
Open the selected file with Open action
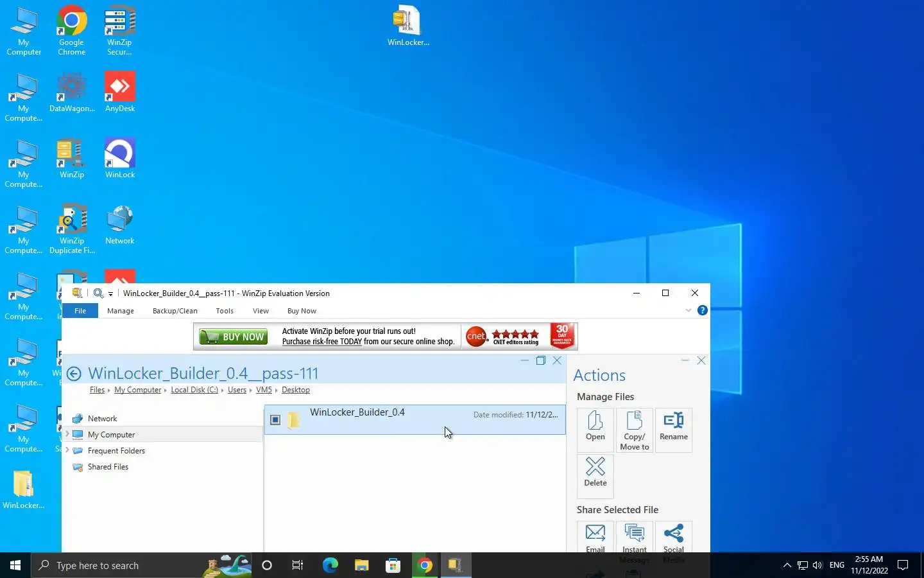pyautogui.click(x=595, y=430)
